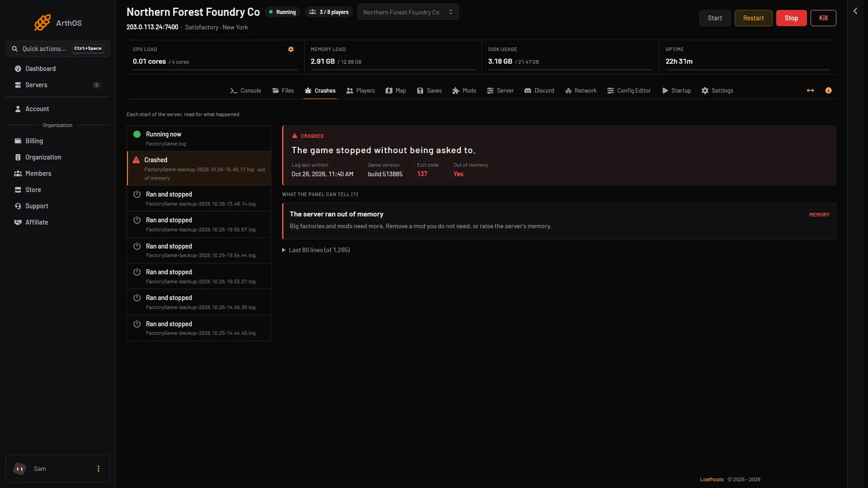Go to Account page

point(57,109)
